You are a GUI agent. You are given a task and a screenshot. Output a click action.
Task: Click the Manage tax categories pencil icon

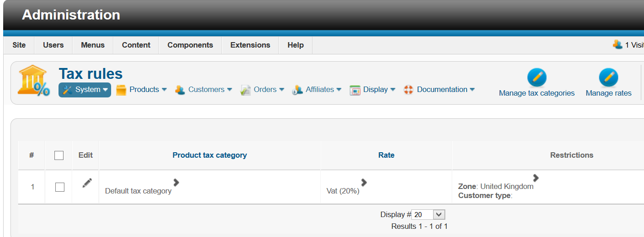click(537, 78)
